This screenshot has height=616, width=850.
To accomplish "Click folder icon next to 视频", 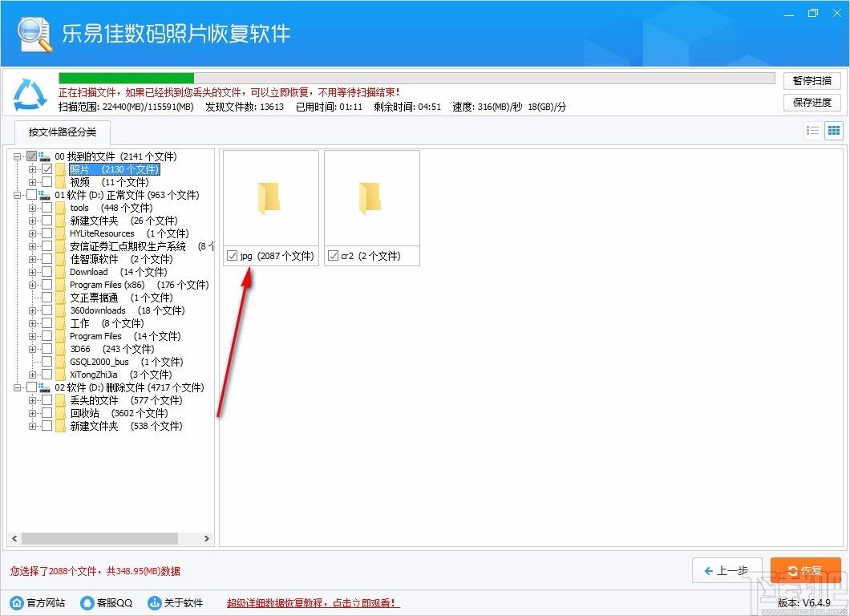I will pos(60,182).
